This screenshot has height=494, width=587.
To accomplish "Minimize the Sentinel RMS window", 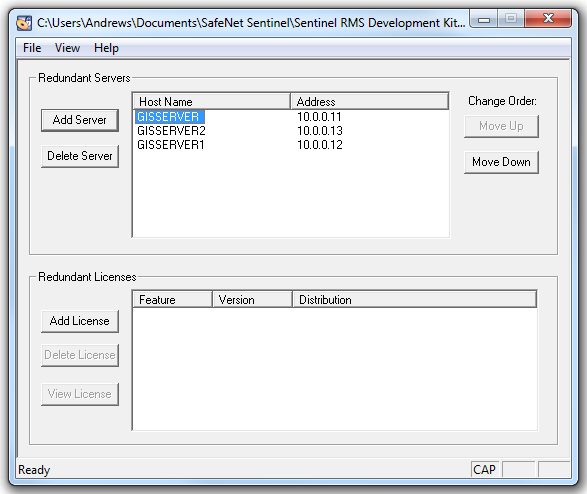I will click(x=484, y=19).
